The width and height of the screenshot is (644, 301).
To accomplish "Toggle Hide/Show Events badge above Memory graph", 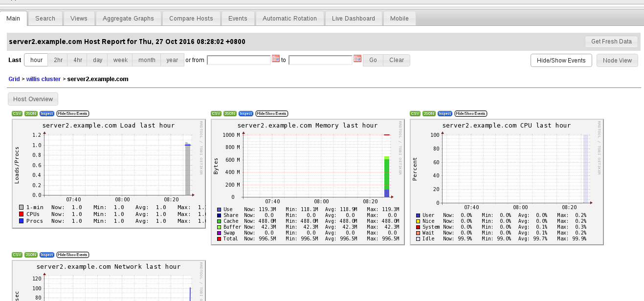I will tap(272, 113).
